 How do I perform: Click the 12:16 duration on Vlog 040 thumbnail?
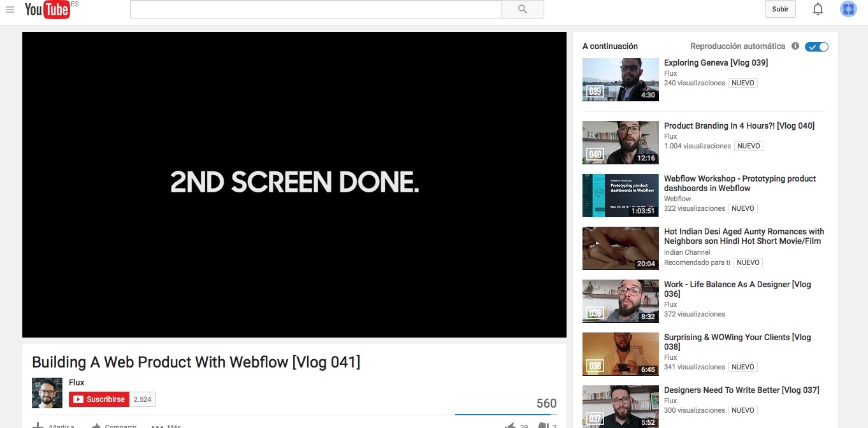click(x=646, y=158)
